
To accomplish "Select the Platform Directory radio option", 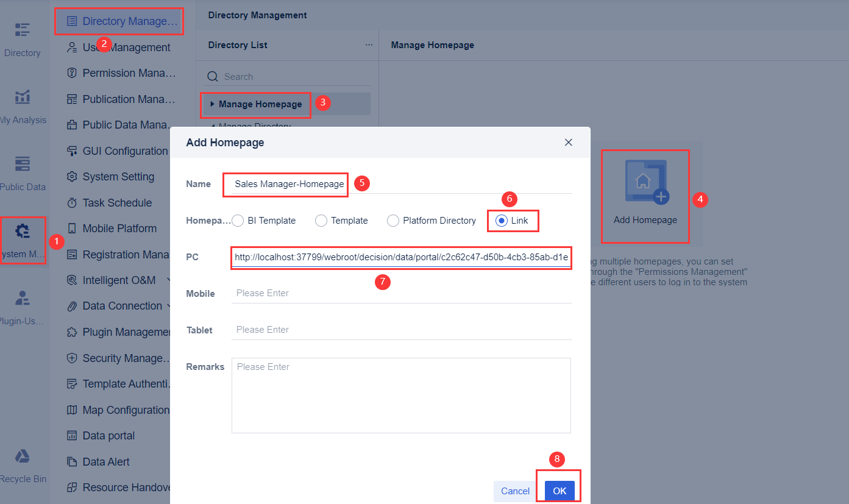I will (432, 221).
